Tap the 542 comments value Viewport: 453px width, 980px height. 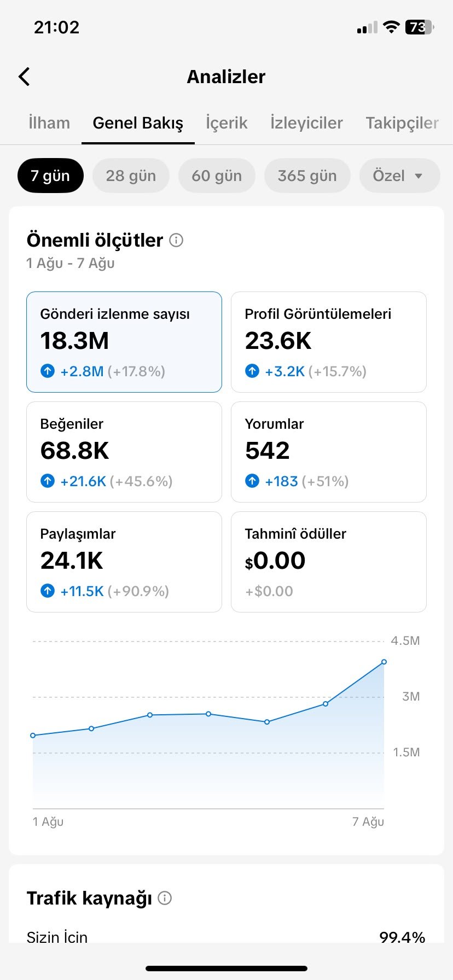tap(268, 451)
